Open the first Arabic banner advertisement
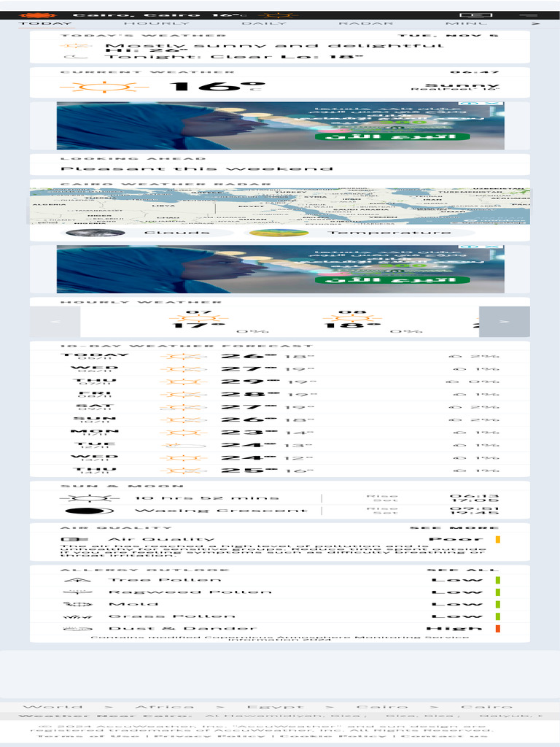The width and height of the screenshot is (560, 747). (280, 125)
